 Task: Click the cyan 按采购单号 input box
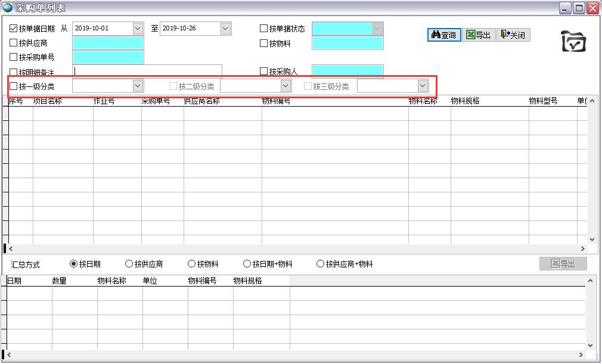(x=108, y=57)
